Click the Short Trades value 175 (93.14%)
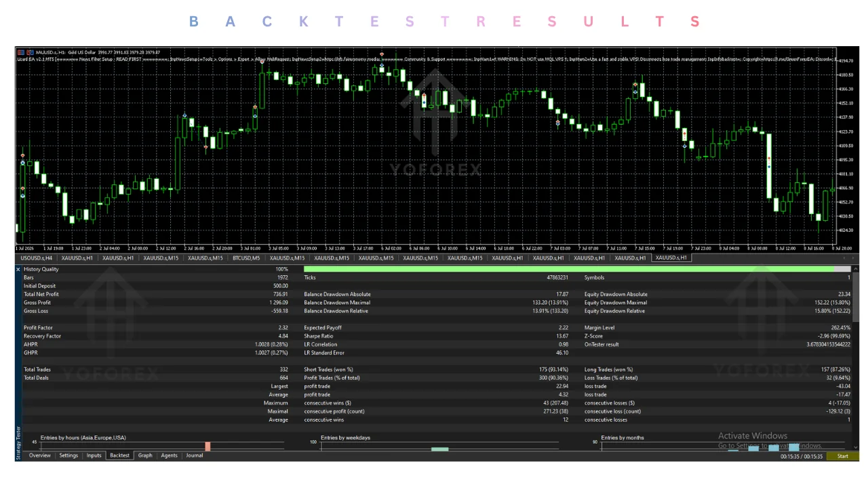Image resolution: width=868 pixels, height=488 pixels. click(553, 369)
